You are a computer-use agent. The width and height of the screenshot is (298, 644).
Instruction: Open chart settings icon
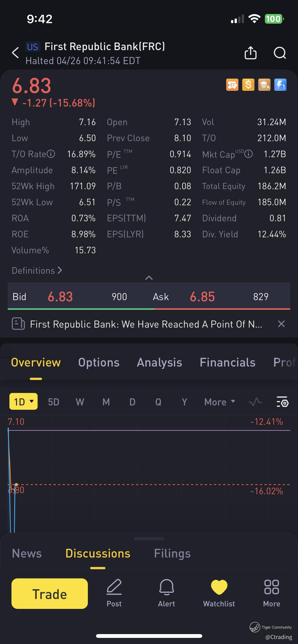pyautogui.click(x=282, y=402)
